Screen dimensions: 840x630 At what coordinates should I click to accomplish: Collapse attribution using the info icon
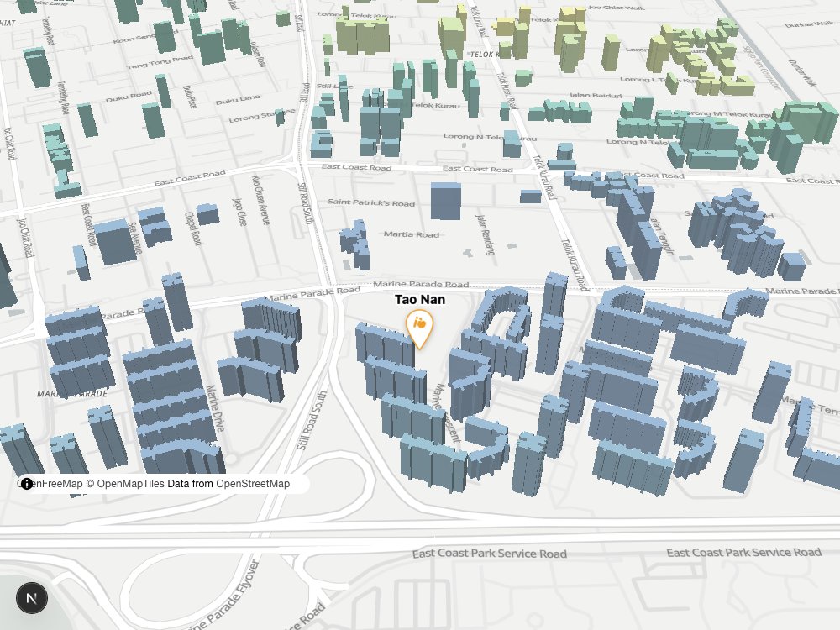26,484
